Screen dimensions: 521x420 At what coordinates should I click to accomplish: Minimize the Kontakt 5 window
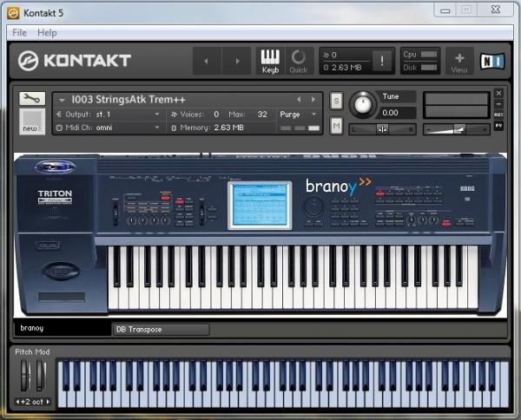coord(445,10)
